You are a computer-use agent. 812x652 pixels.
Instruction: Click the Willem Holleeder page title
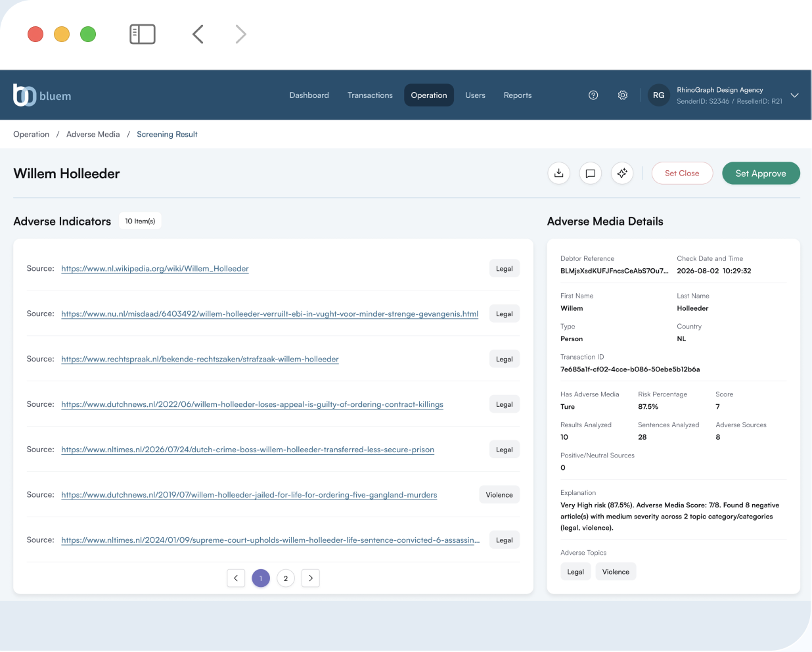pyautogui.click(x=67, y=174)
